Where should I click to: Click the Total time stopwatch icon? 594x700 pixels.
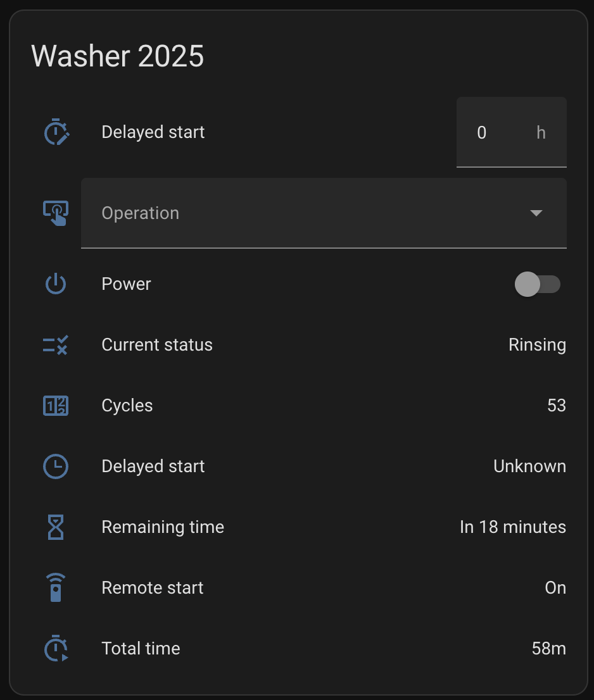point(56,649)
